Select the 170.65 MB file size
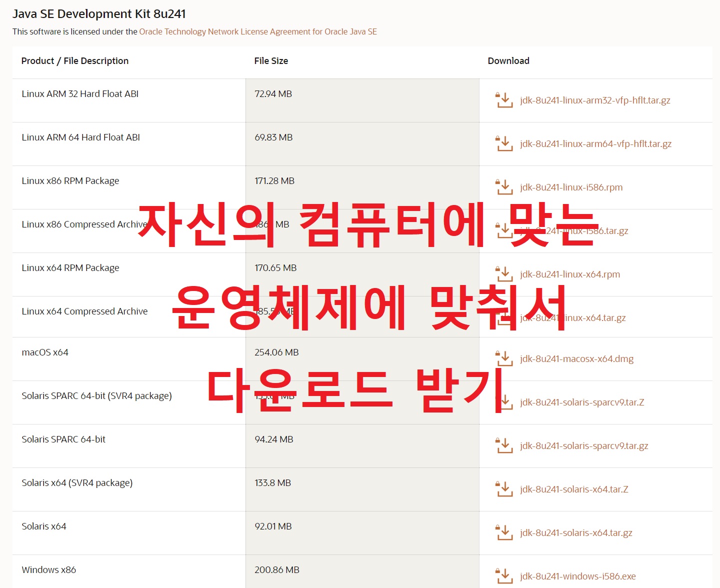This screenshot has width=720, height=588. point(275,267)
